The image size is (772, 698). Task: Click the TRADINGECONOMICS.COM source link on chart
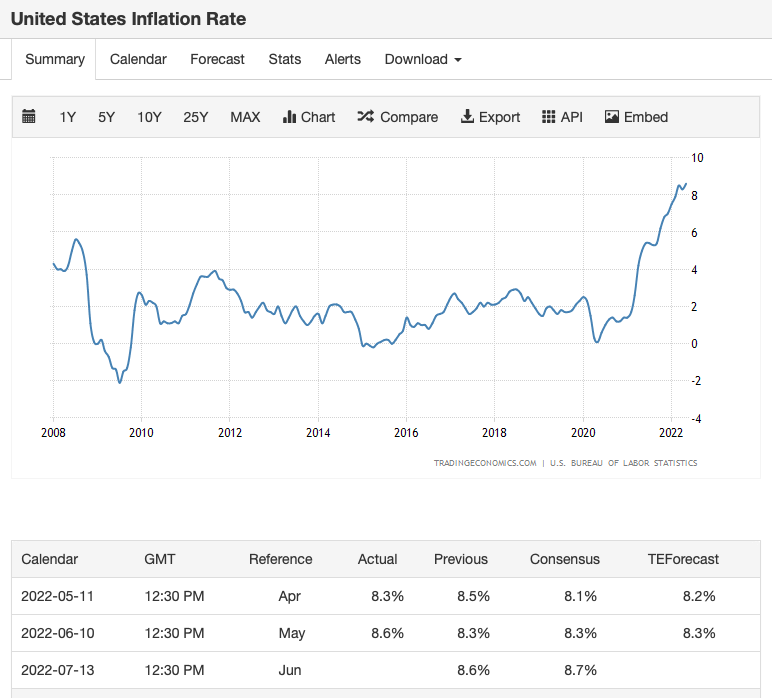tap(485, 463)
